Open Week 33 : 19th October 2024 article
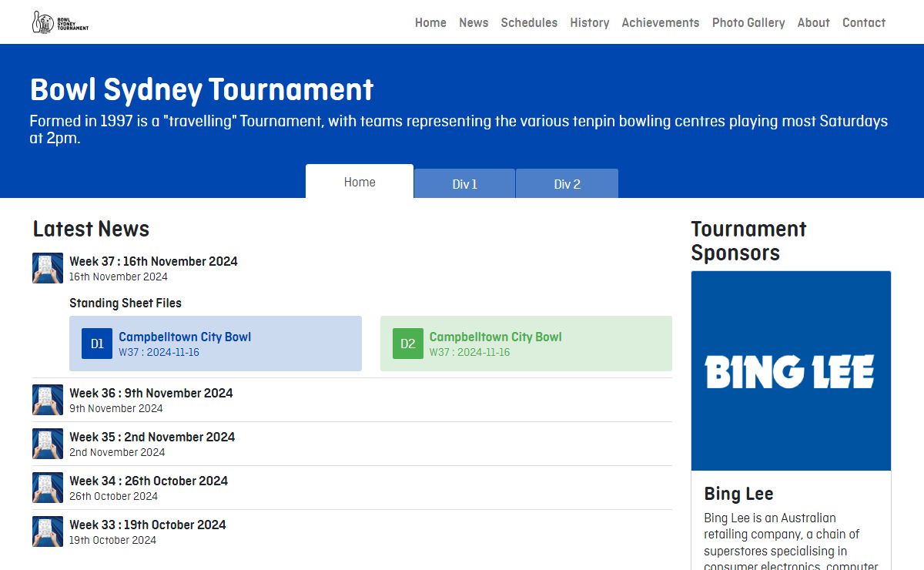This screenshot has height=570, width=924. click(148, 525)
